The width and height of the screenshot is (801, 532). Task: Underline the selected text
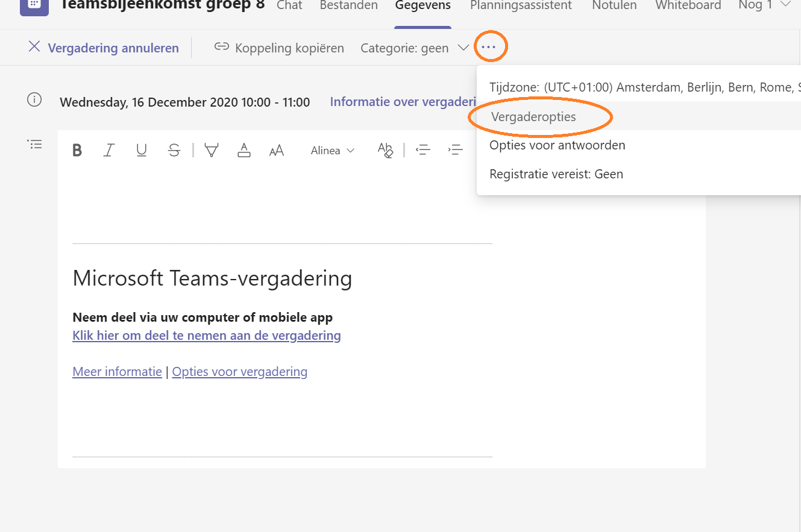(x=142, y=151)
